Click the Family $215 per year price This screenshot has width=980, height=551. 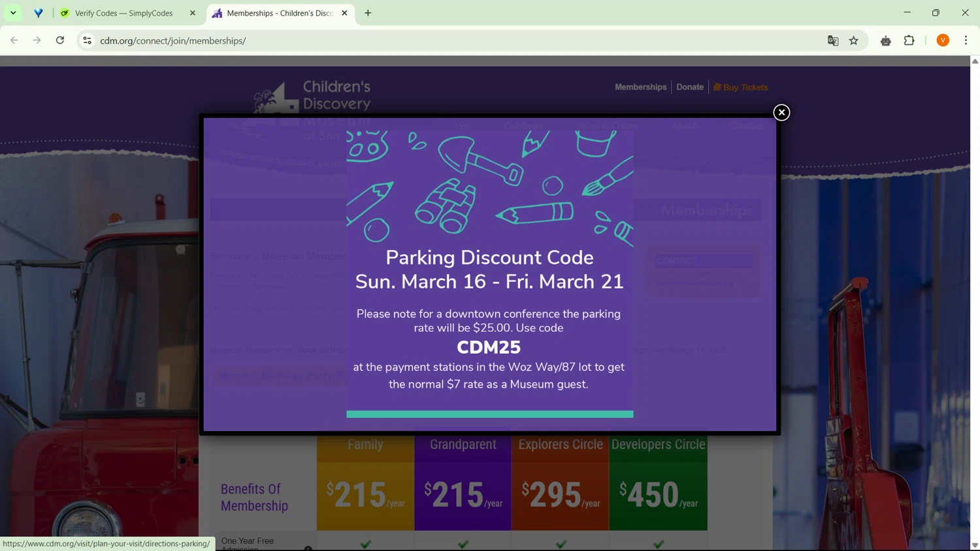click(365, 494)
